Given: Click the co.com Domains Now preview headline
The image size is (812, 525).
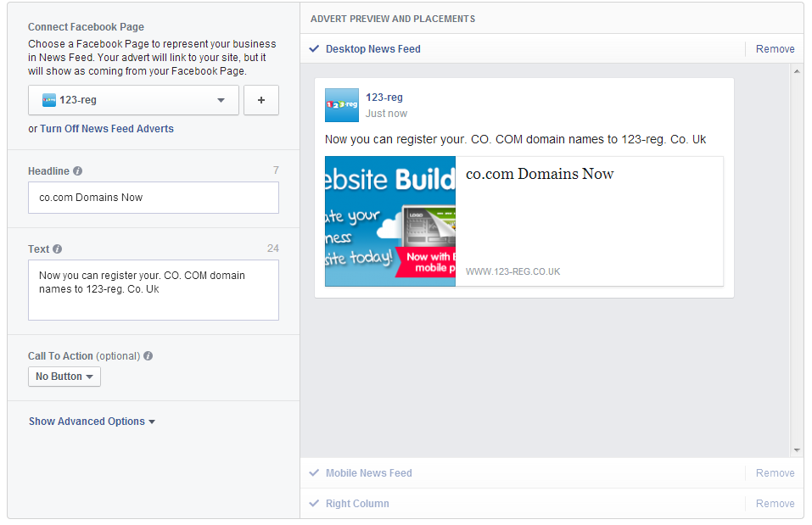Looking at the screenshot, I should pos(540,174).
